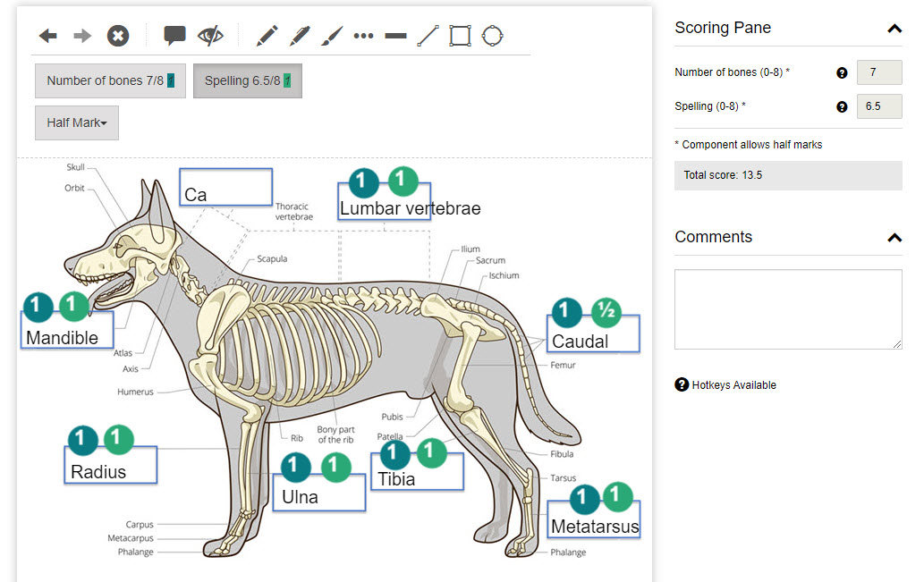Screen dimensions: 924x582
Task: Toggle the hide annotations eye icon
Action: pyautogui.click(x=211, y=36)
